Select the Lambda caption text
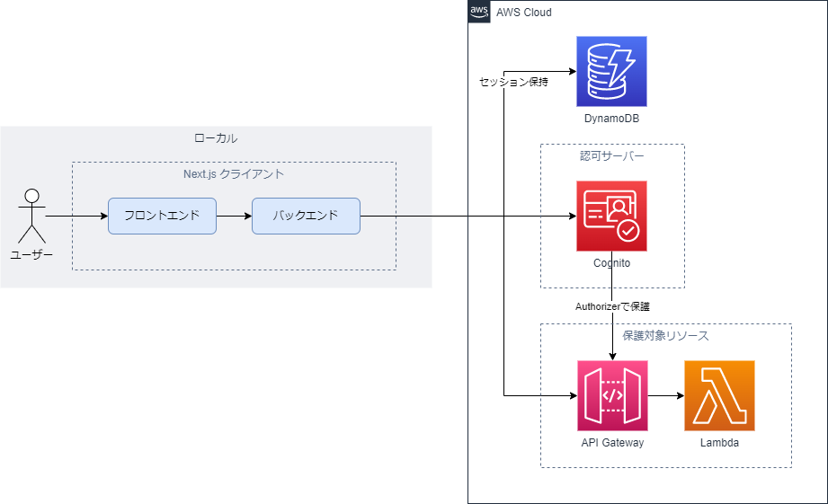This screenshot has height=504, width=828. point(719,443)
